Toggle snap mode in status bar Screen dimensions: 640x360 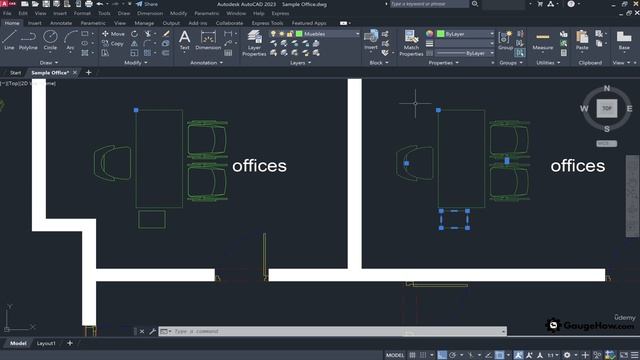[423, 356]
